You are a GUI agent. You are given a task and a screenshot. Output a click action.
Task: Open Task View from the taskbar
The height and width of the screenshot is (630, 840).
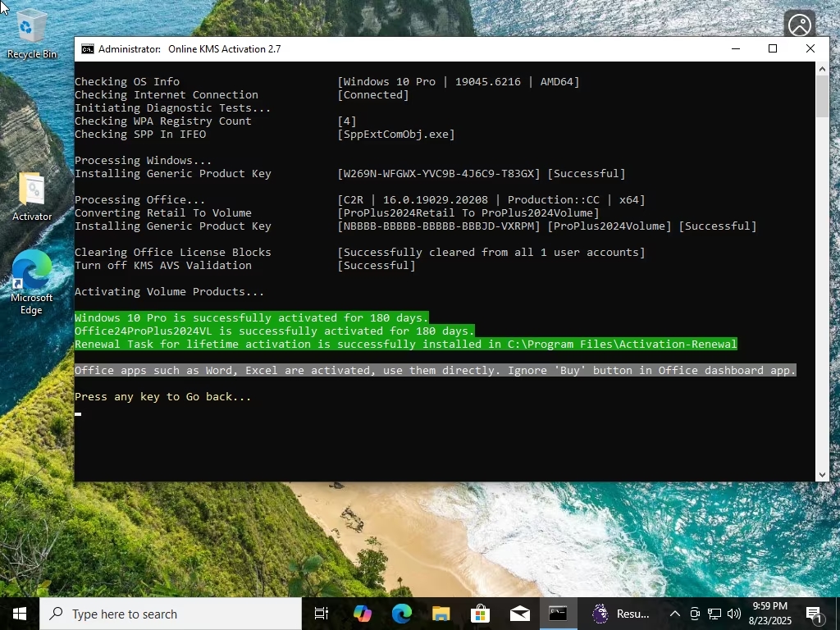(x=321, y=614)
